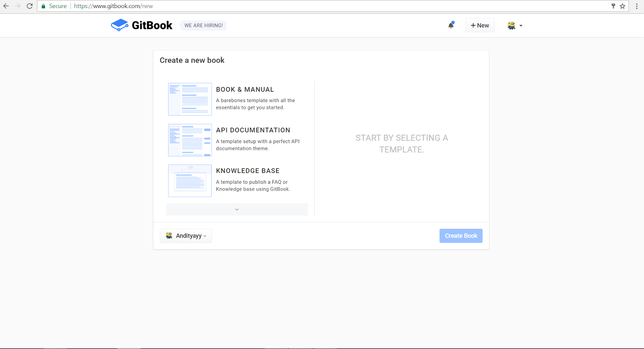Click the browser back arrow
The height and width of the screenshot is (349, 644).
tap(6, 6)
